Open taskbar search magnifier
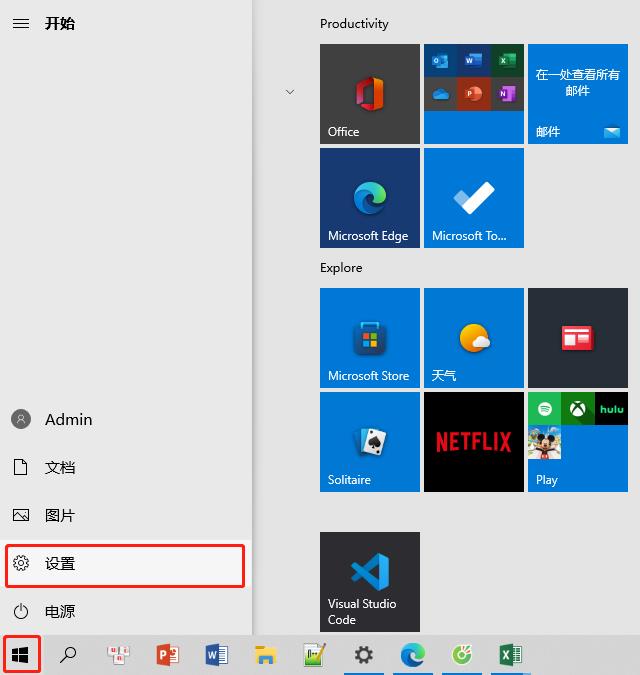640x675 pixels. pyautogui.click(x=68, y=655)
